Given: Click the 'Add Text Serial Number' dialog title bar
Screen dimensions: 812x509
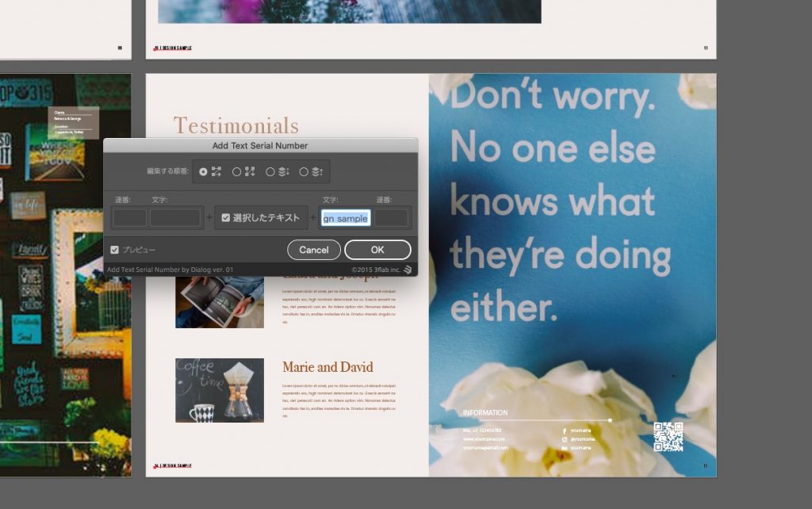Looking at the screenshot, I should point(260,146).
